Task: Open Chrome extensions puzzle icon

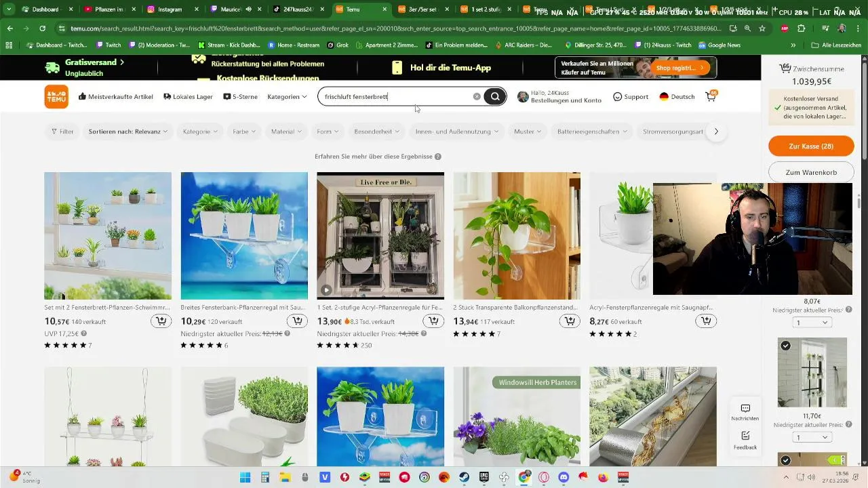Action: pyautogui.click(x=802, y=28)
